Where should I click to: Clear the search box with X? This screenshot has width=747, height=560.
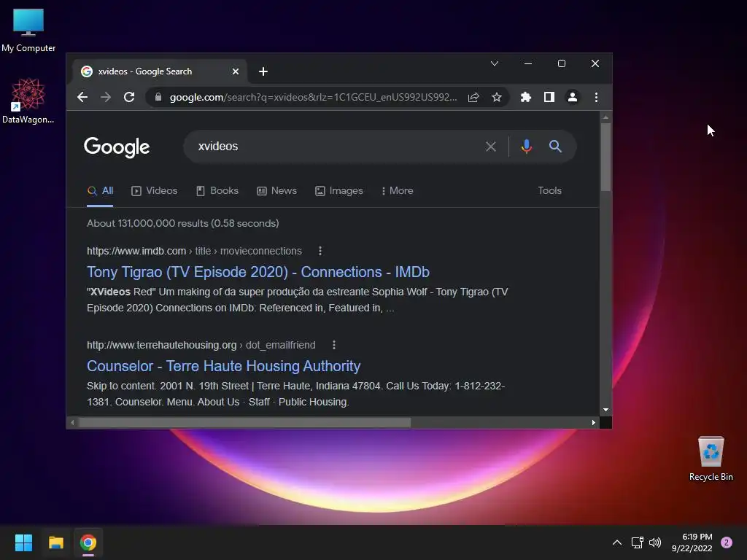491,146
